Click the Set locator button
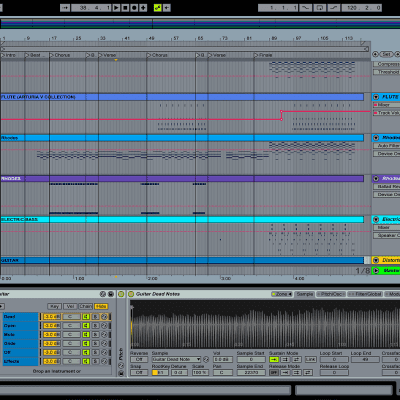Image resolution: width=400 pixels, height=400 pixels. click(386, 54)
